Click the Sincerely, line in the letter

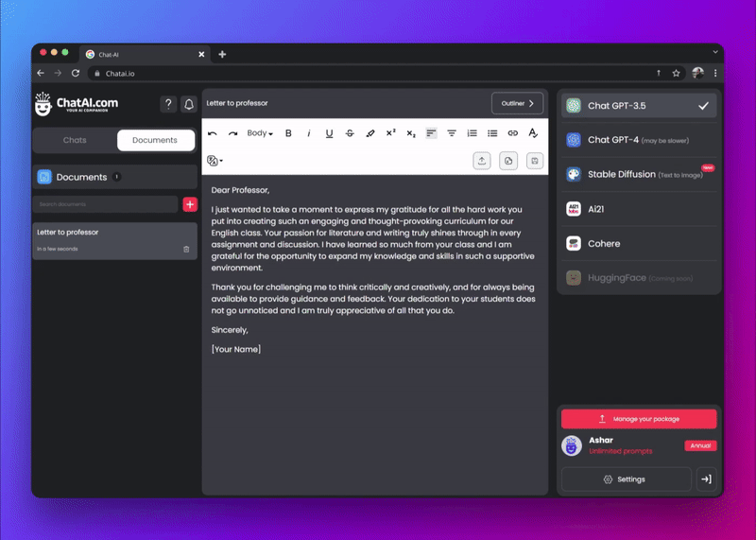230,330
